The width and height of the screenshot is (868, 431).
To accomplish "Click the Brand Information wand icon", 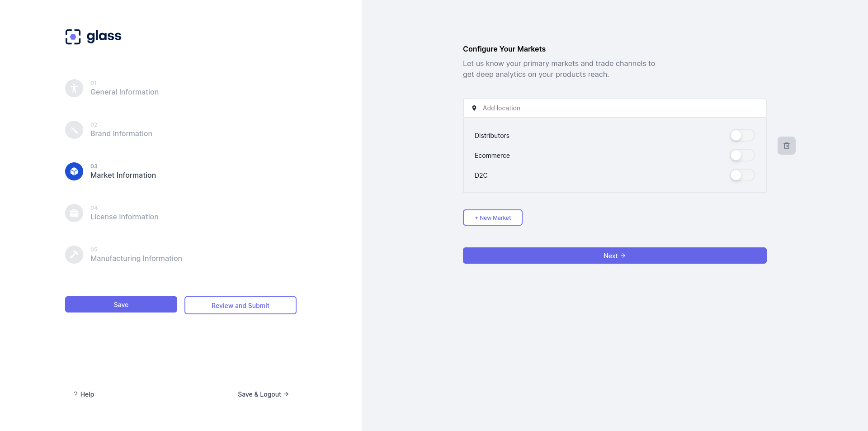I will [x=74, y=130].
